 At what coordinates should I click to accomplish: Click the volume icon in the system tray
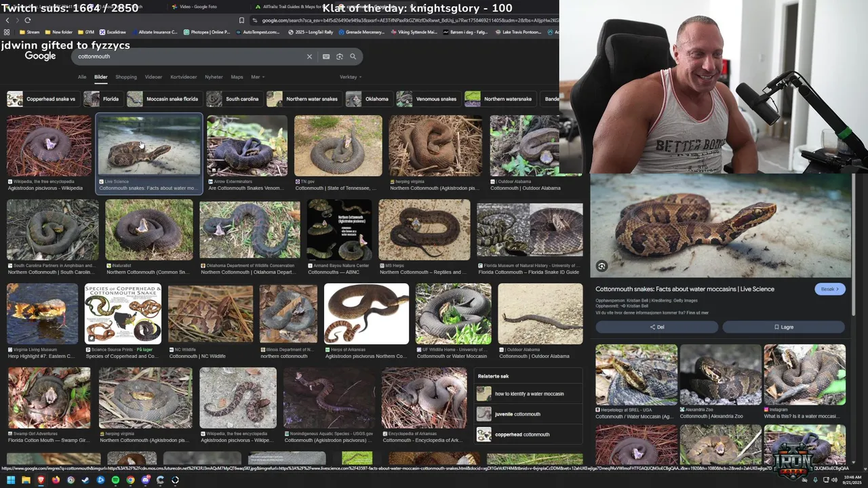click(833, 480)
